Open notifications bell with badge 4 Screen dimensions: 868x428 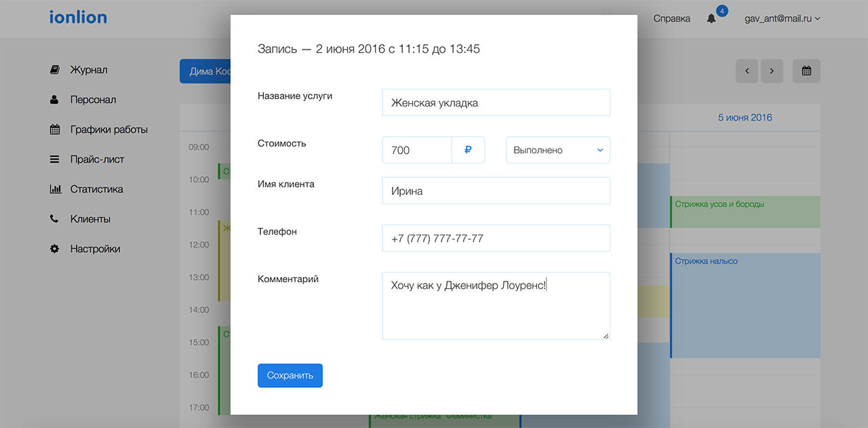pyautogui.click(x=711, y=18)
